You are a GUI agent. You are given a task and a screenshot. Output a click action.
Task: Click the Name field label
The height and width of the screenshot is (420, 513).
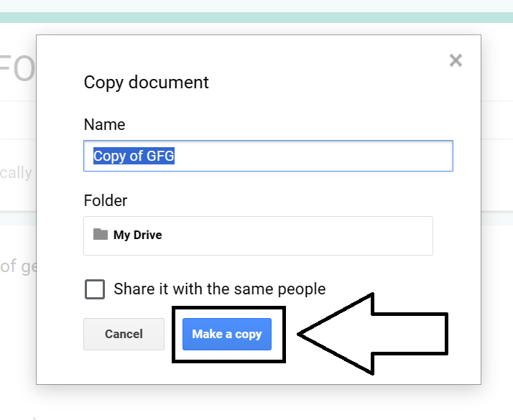coord(104,124)
